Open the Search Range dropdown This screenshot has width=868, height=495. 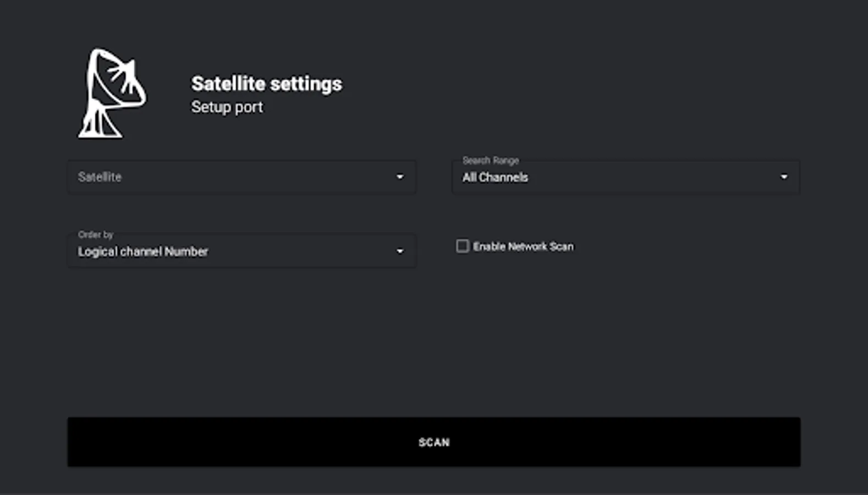(x=625, y=177)
